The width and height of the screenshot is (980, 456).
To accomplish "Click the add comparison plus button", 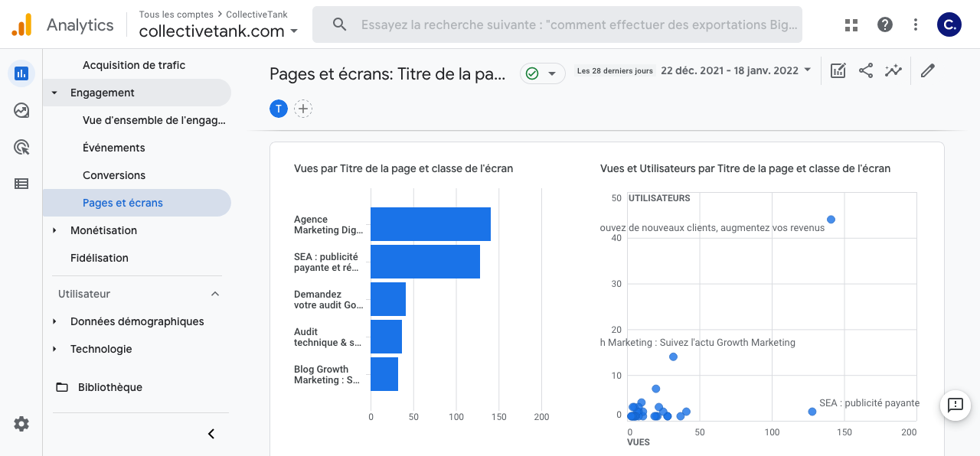I will point(303,109).
